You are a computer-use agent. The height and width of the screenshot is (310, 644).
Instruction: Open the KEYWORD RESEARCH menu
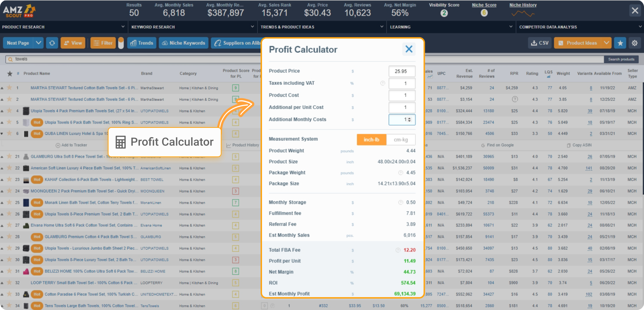(193, 27)
